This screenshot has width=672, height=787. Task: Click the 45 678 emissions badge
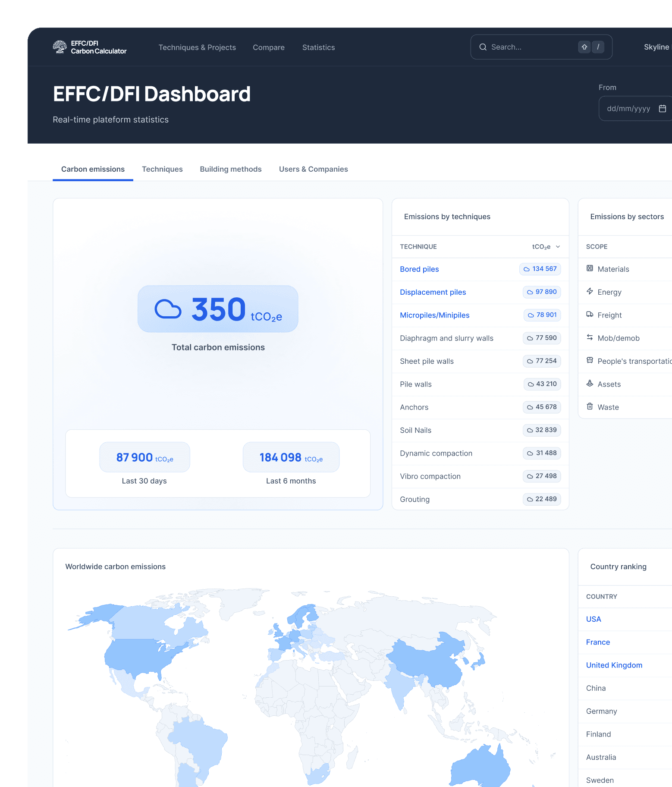point(542,407)
